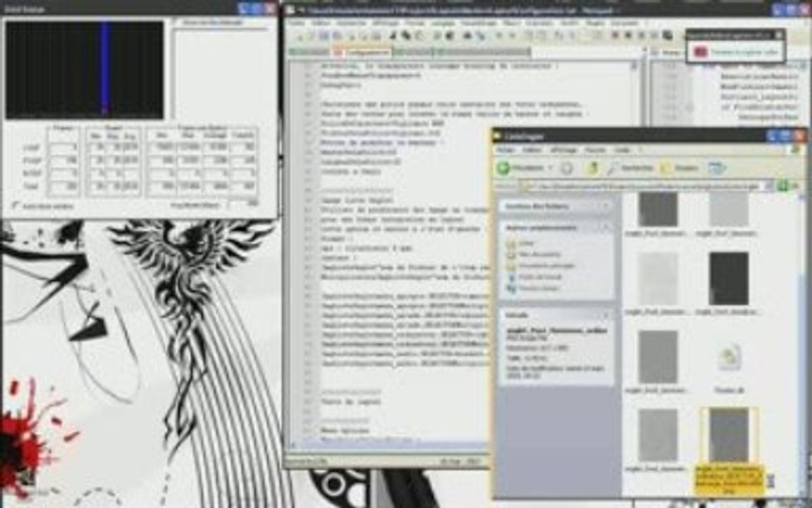Open Explorer address bar dropdown

pos(770,185)
